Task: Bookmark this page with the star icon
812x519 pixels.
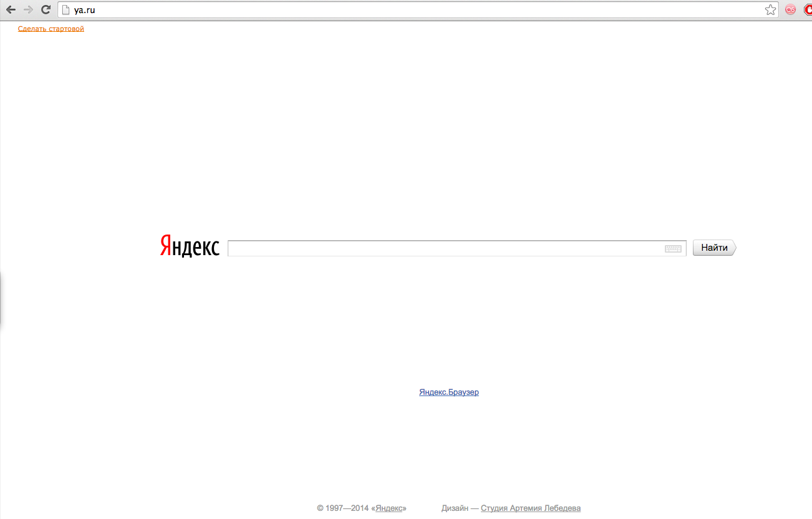Action: pyautogui.click(x=771, y=9)
